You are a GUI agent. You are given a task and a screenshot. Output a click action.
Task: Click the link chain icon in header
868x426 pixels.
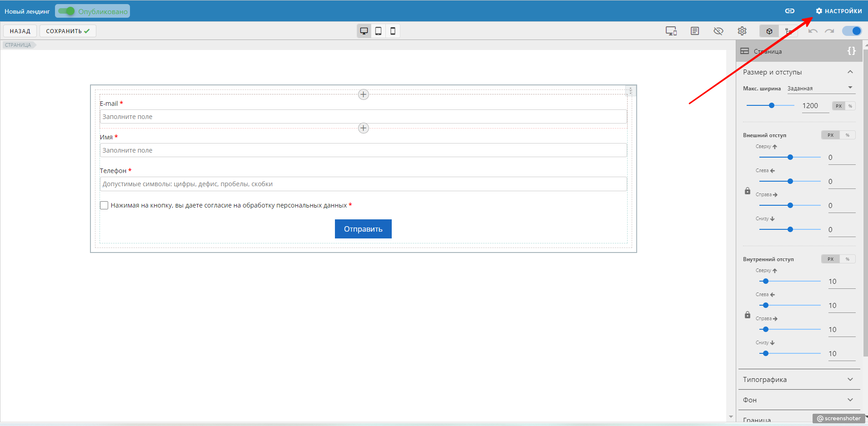pos(790,11)
